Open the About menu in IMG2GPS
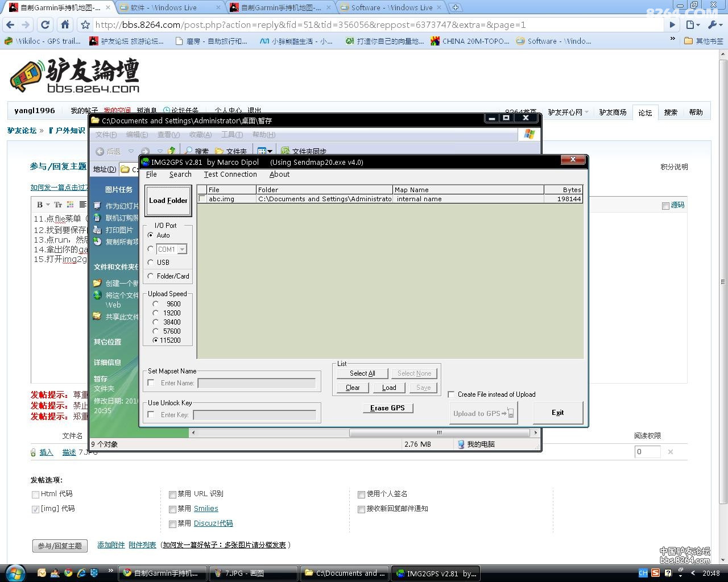728x582 pixels. tap(279, 174)
